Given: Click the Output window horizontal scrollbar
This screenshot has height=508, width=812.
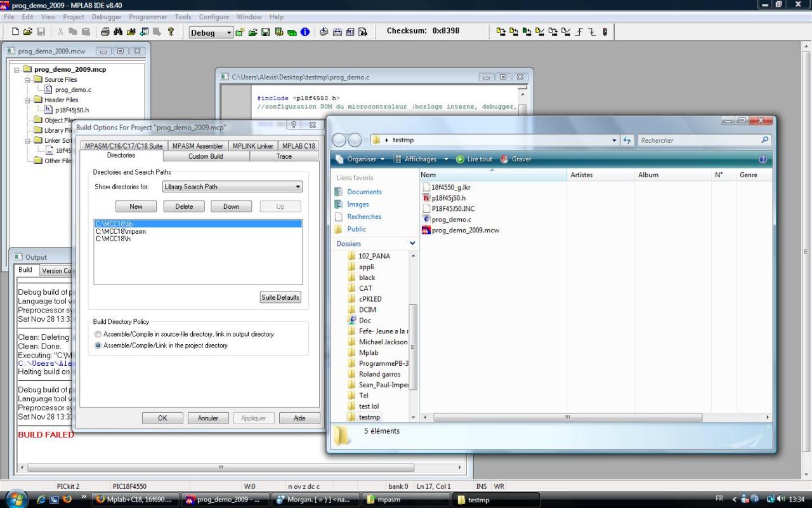Looking at the screenshot, I should (x=221, y=468).
